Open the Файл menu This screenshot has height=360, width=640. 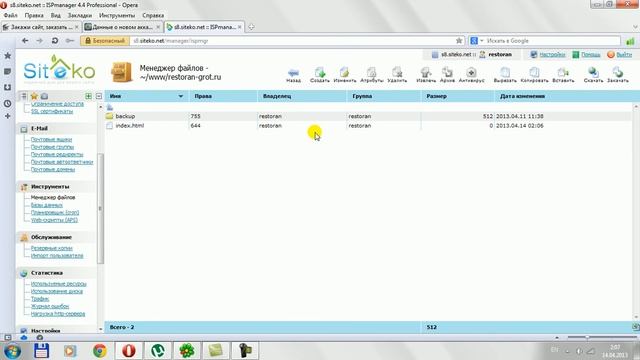pos(11,15)
